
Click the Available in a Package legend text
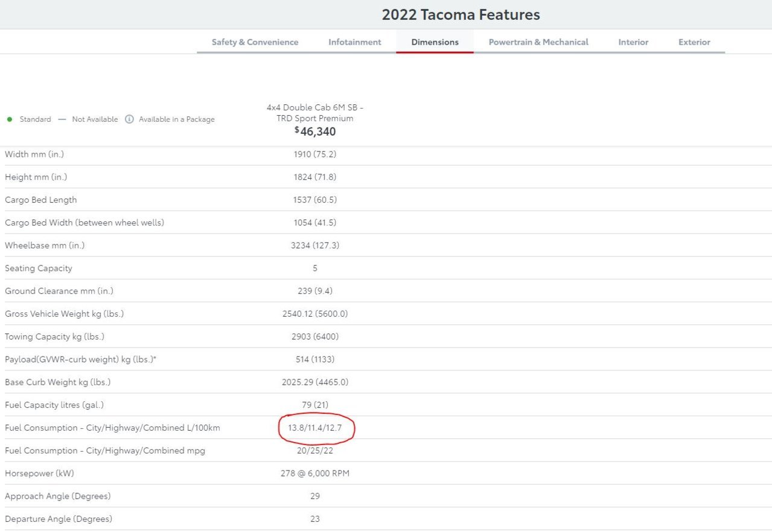177,119
